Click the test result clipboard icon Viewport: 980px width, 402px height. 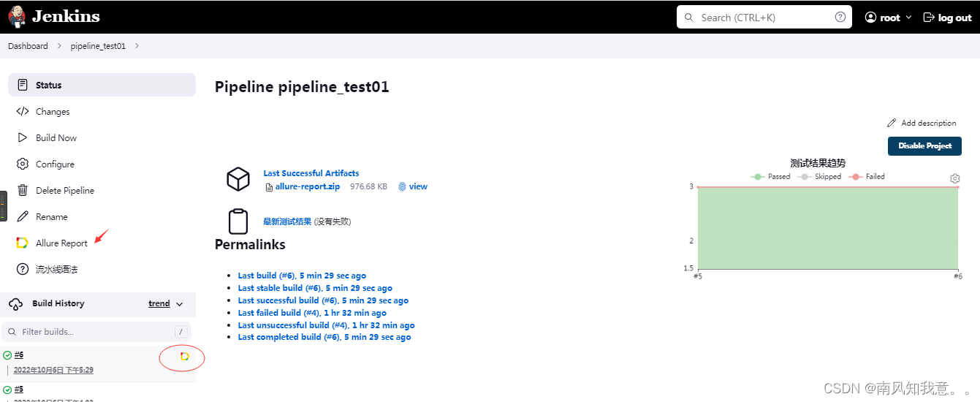(239, 221)
